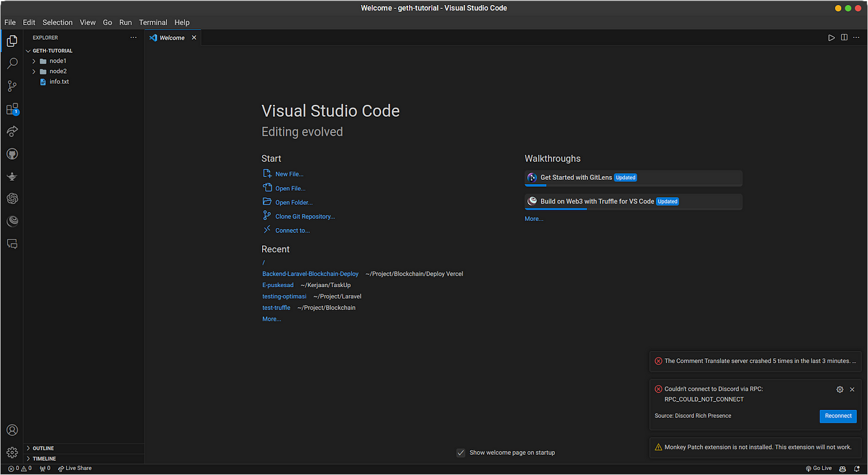Open the Accounts icon in activity bar

[12, 430]
